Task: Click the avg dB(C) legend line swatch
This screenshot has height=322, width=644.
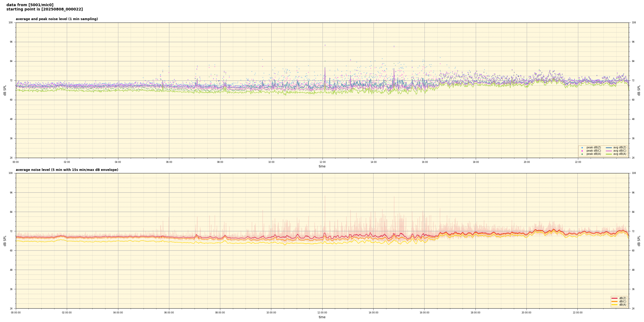Action: coord(609,151)
